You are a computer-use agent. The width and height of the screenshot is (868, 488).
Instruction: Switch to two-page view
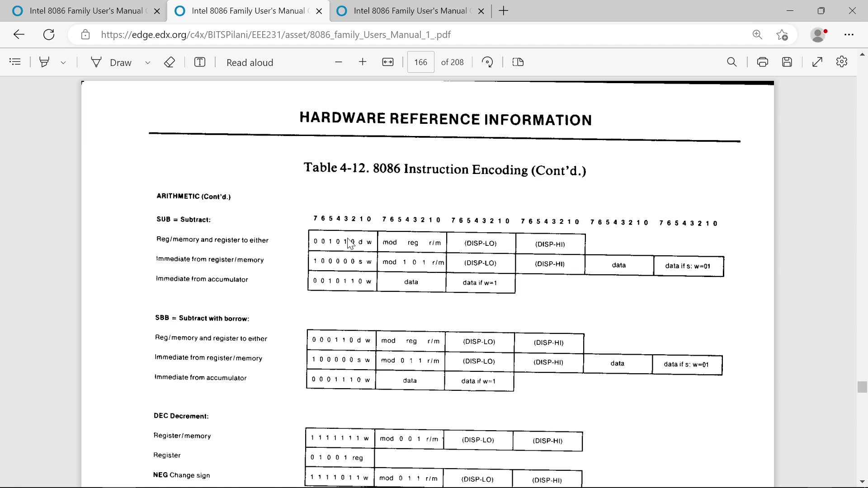click(x=518, y=62)
